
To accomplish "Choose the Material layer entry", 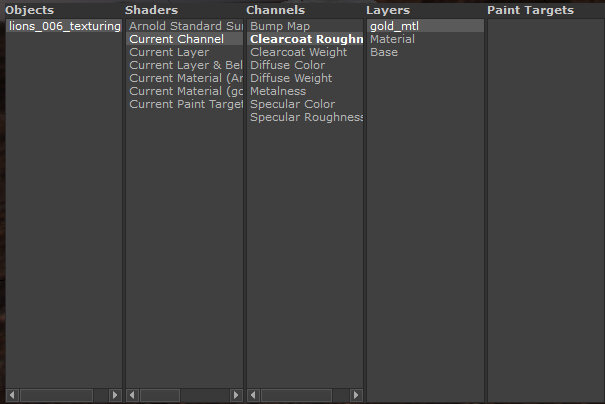I will click(x=392, y=39).
